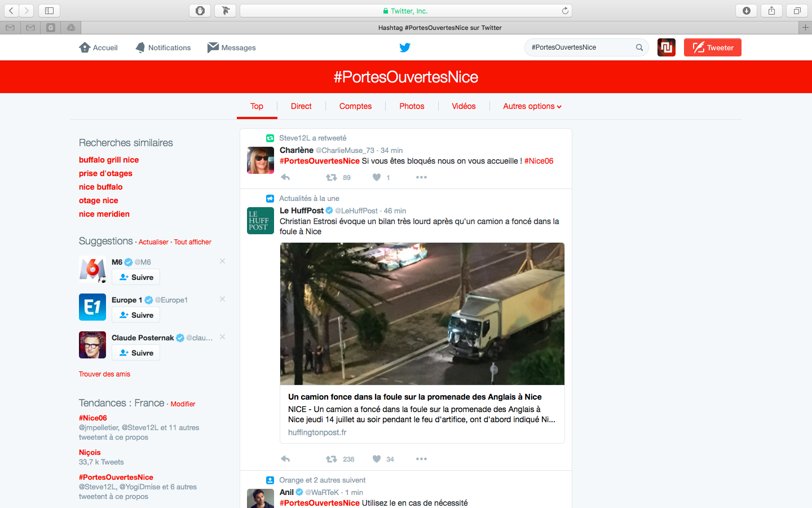Viewport: 812px width, 508px height.
Task: Open Messages
Action: coord(232,47)
